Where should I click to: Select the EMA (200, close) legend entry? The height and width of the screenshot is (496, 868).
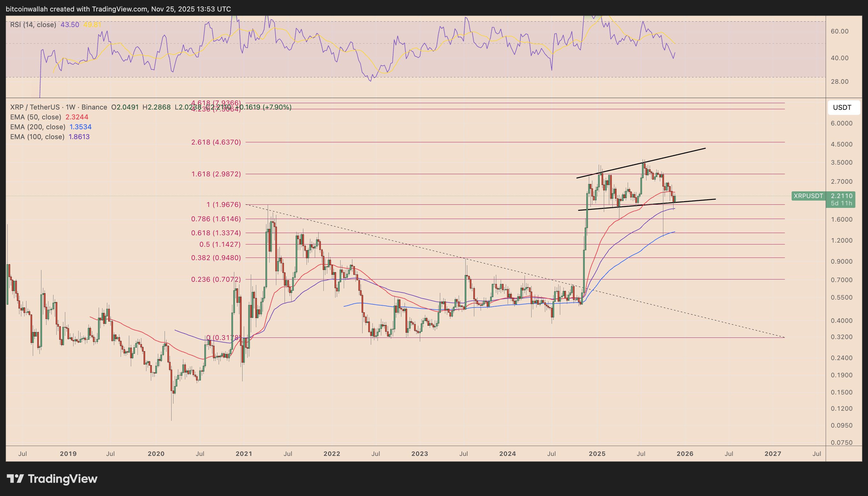pyautogui.click(x=38, y=126)
